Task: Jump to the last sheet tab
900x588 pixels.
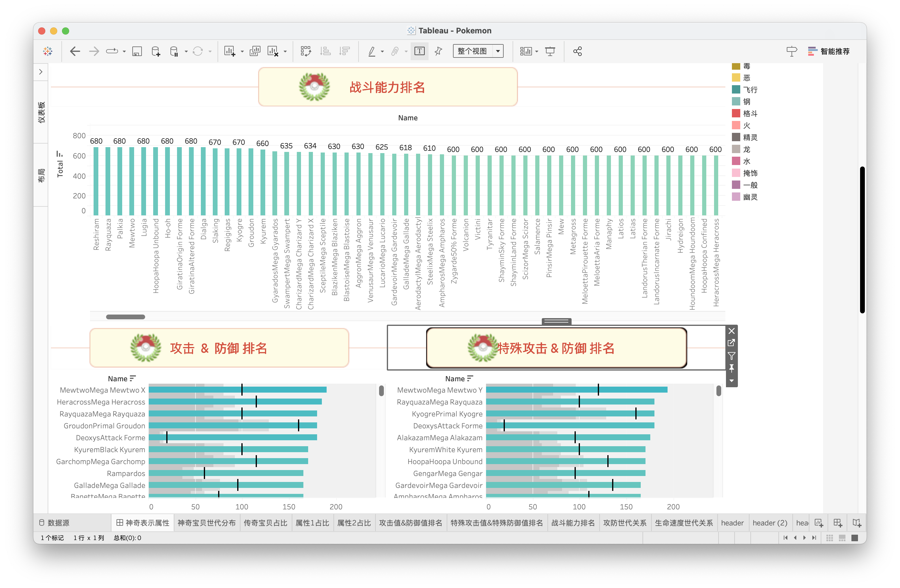Action: tap(814, 538)
